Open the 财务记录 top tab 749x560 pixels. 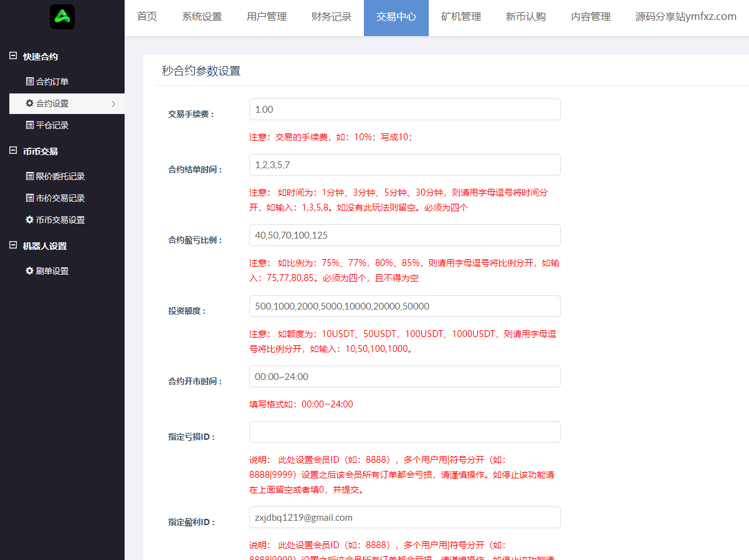pos(332,17)
